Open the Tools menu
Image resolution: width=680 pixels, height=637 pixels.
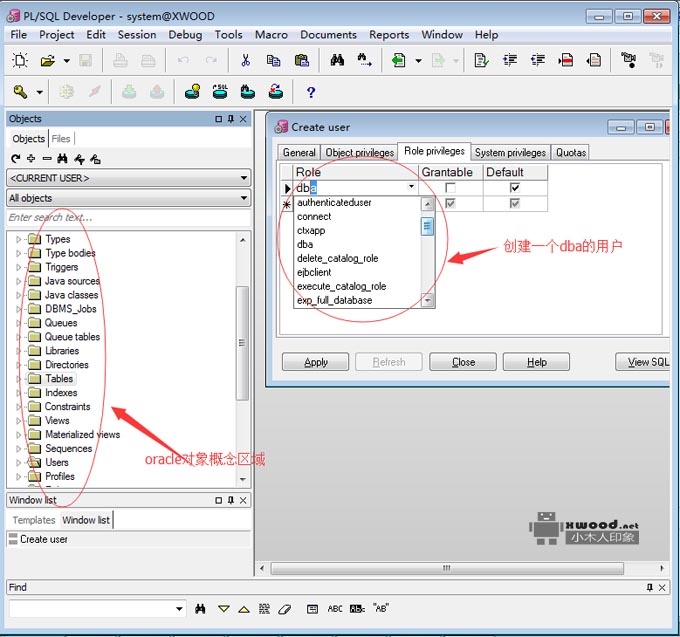click(x=229, y=35)
